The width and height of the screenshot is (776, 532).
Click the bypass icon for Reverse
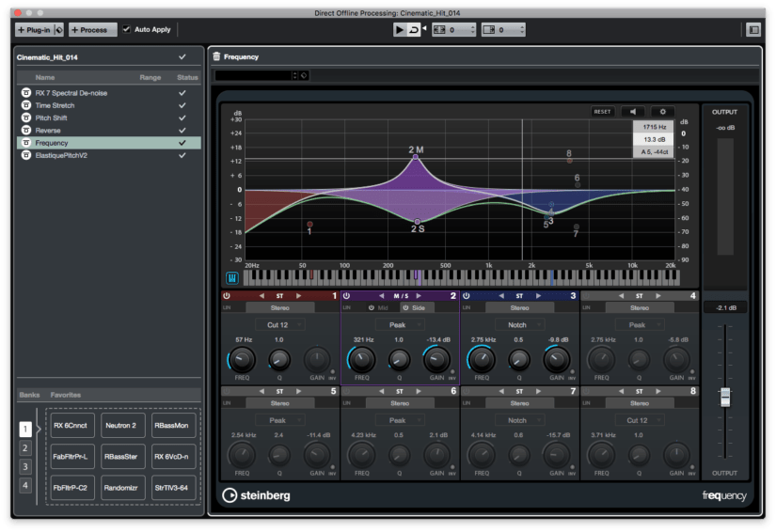[x=26, y=130]
